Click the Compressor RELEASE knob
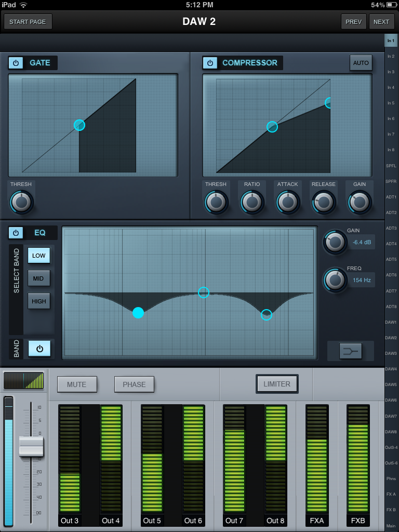The width and height of the screenshot is (399, 532). click(324, 202)
